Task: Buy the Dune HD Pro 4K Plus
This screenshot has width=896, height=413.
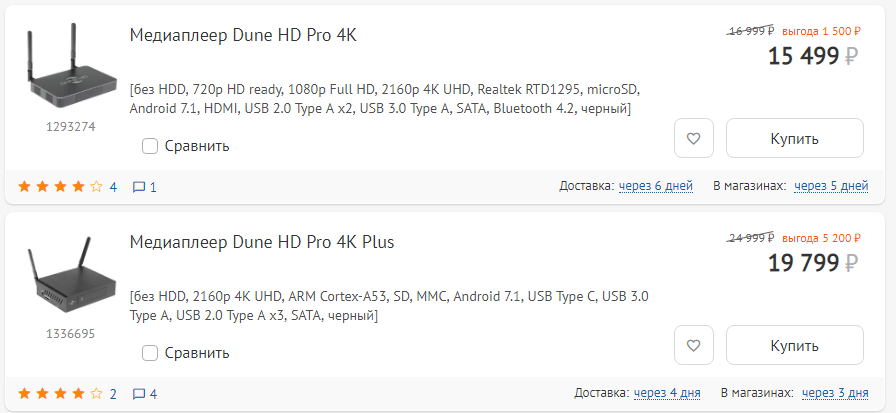Action: (794, 346)
